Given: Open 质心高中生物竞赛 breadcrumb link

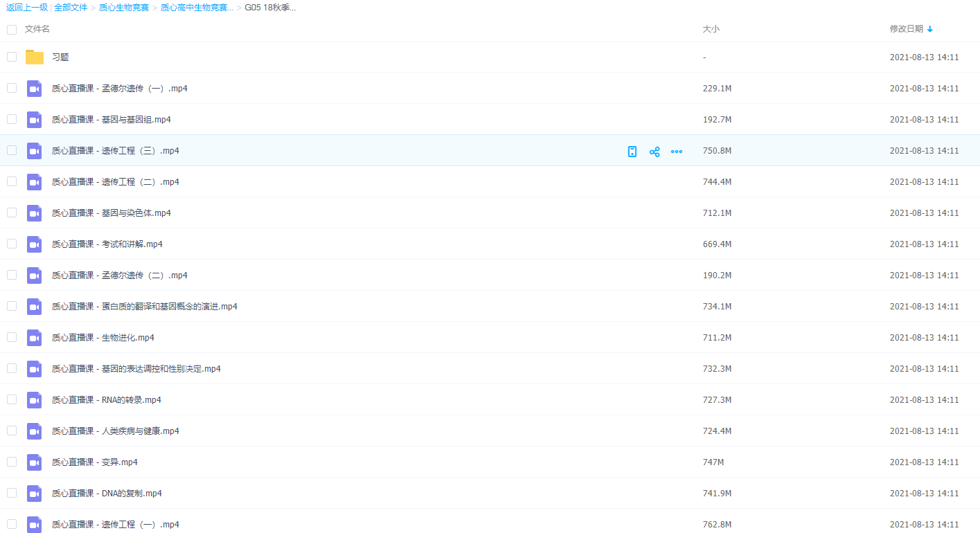Looking at the screenshot, I should 197,8.
